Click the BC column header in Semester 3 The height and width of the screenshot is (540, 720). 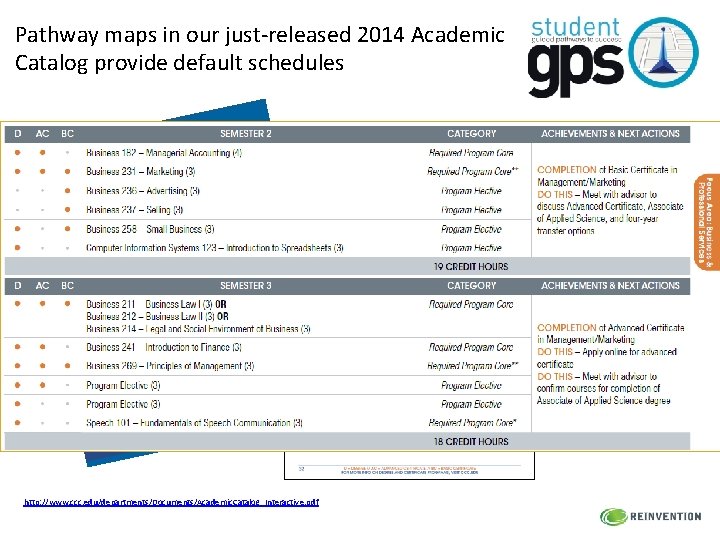click(x=68, y=286)
